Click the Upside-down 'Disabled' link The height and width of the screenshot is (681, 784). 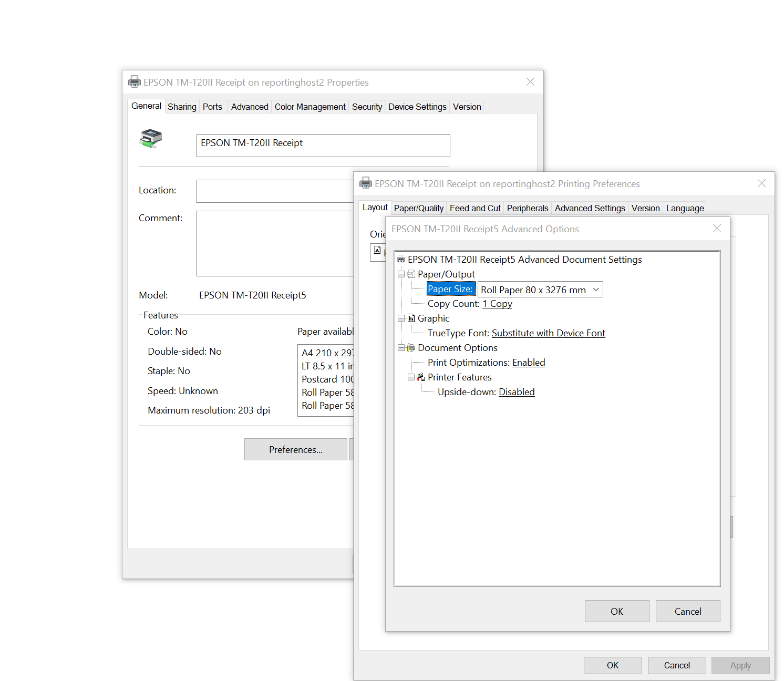pyautogui.click(x=517, y=392)
